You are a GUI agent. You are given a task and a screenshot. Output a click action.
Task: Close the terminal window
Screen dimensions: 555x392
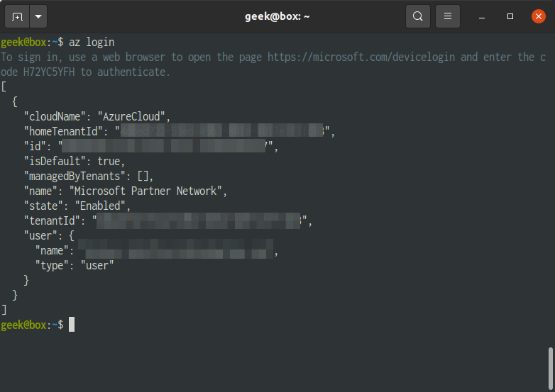click(539, 16)
